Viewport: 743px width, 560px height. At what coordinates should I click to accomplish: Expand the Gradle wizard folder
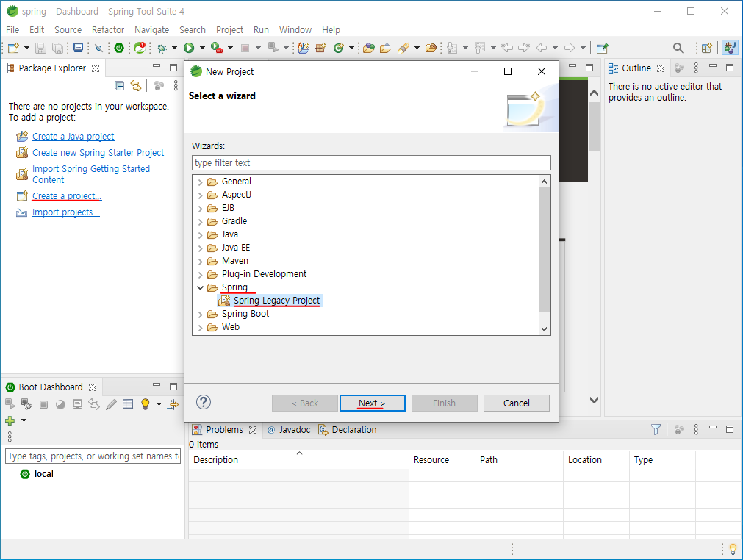(200, 222)
